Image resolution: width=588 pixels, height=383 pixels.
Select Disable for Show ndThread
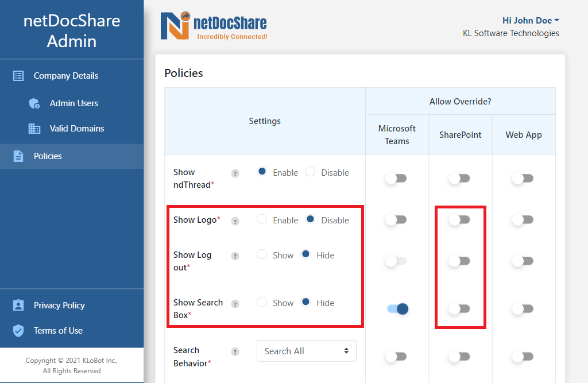coord(310,172)
